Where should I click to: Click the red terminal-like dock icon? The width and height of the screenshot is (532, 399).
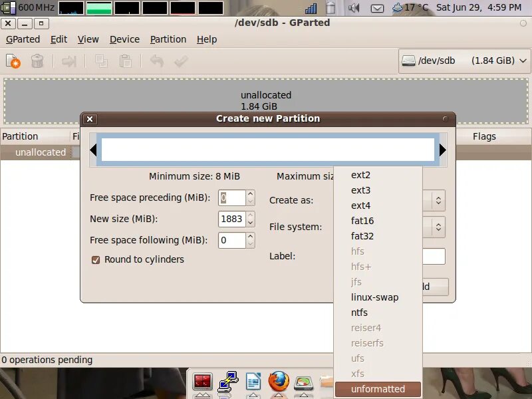point(203,381)
